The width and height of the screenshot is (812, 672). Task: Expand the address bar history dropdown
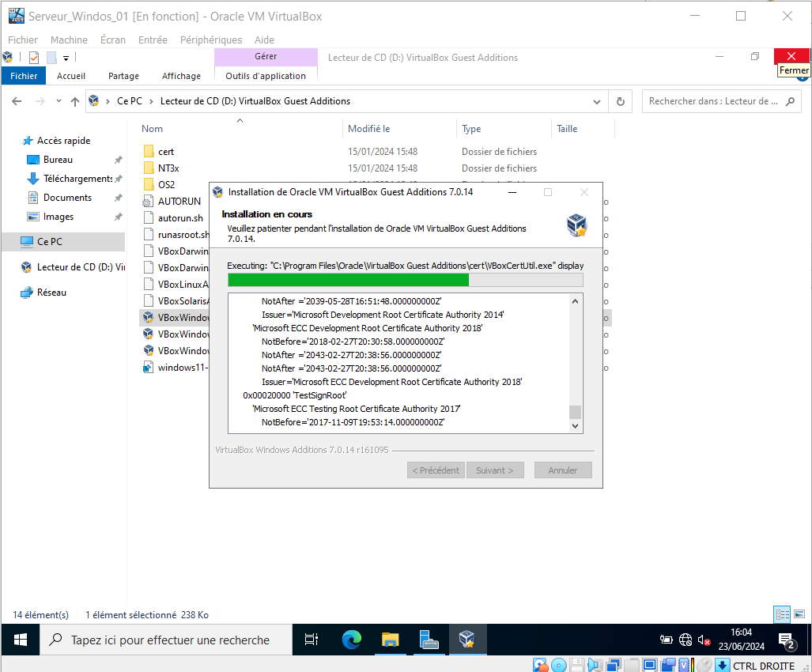click(x=597, y=101)
